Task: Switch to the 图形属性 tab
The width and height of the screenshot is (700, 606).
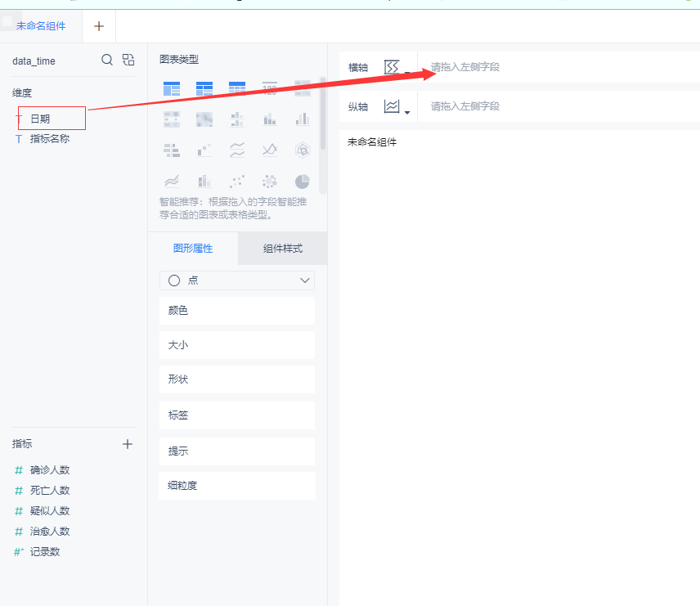Action: click(193, 249)
